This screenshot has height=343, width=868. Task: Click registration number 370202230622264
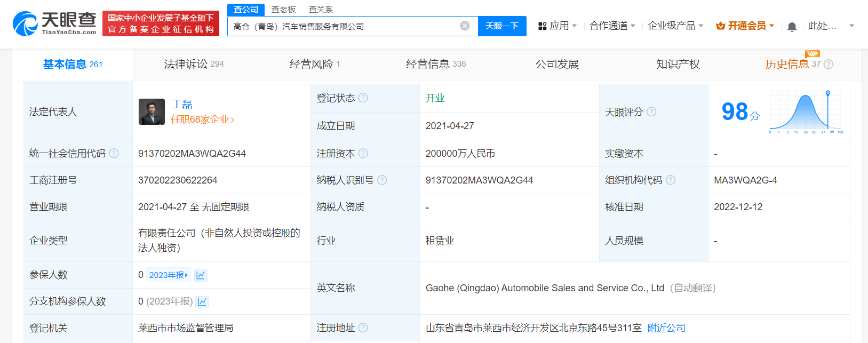click(x=178, y=180)
